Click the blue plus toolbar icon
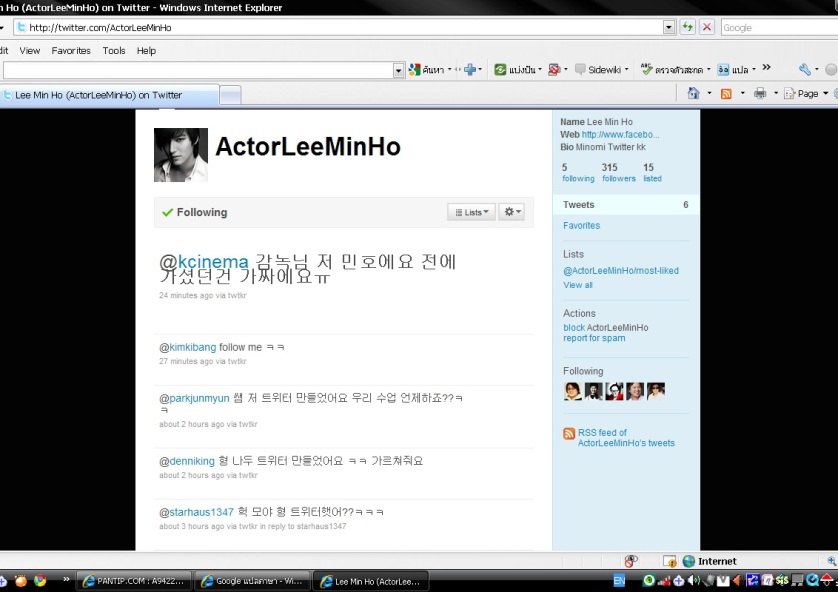Viewport: 838px width, 592px height. pos(470,69)
